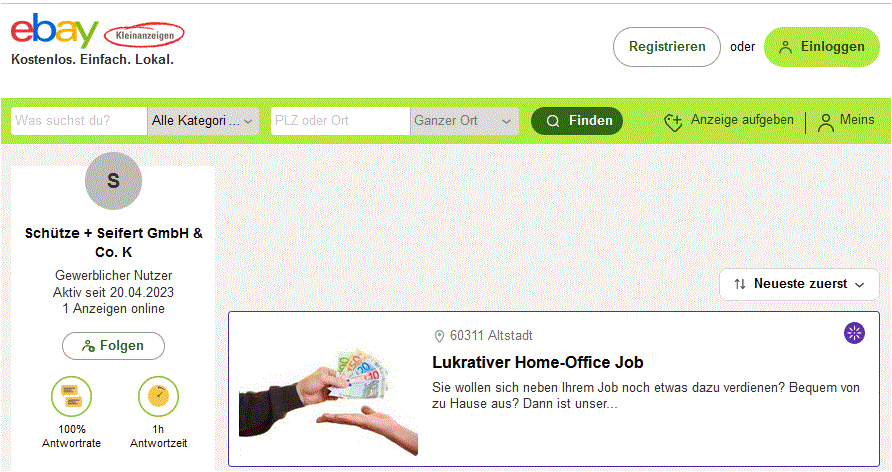Click the PLZ oder Ort input field
The height and width of the screenshot is (472, 892).
[340, 121]
